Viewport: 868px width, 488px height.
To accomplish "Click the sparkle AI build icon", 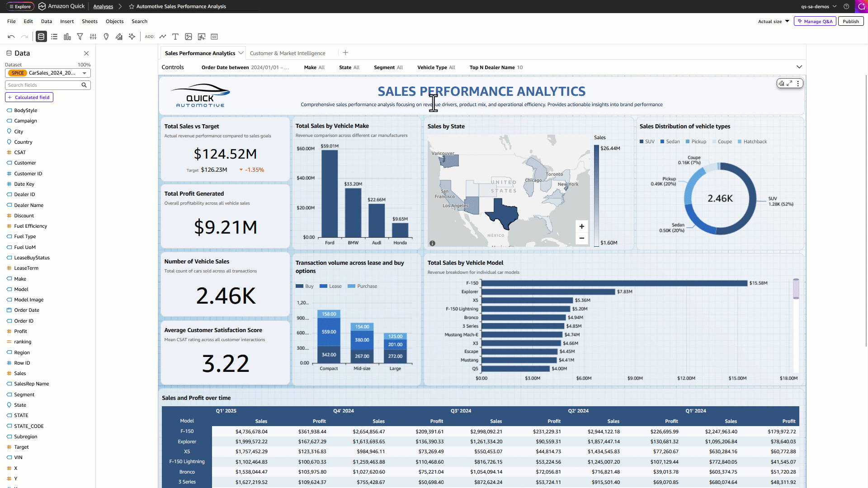I will [132, 37].
